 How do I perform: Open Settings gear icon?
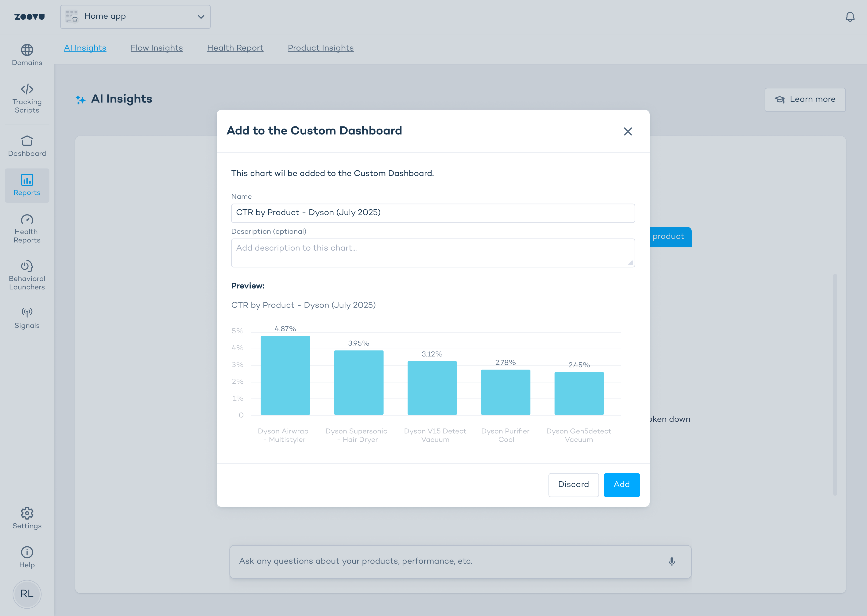tap(27, 513)
